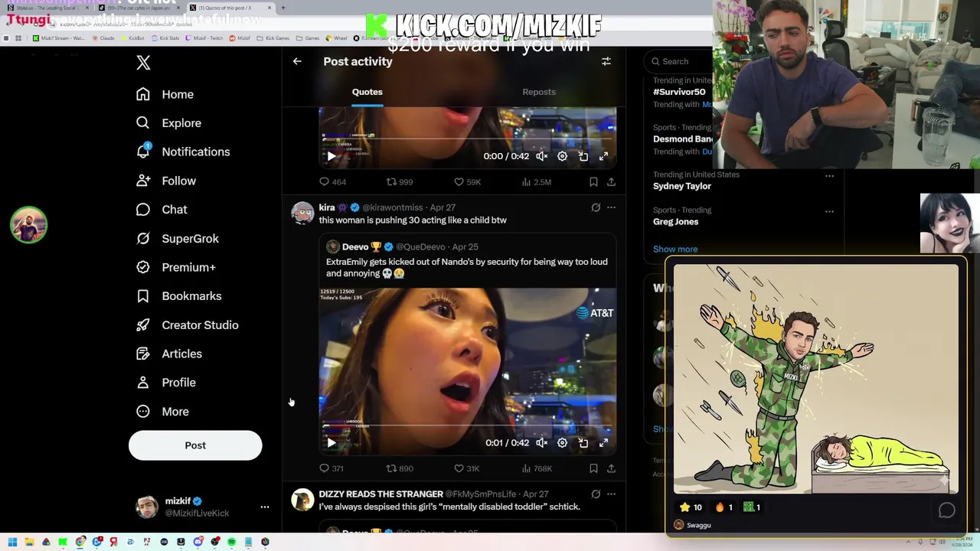Share the post with 59K likes
This screenshot has width=980, height=551.
[x=611, y=182]
